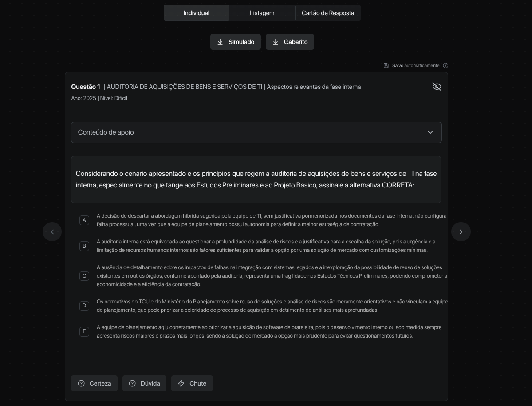
Task: Click the download icon on Gabarito button
Action: [x=276, y=42]
